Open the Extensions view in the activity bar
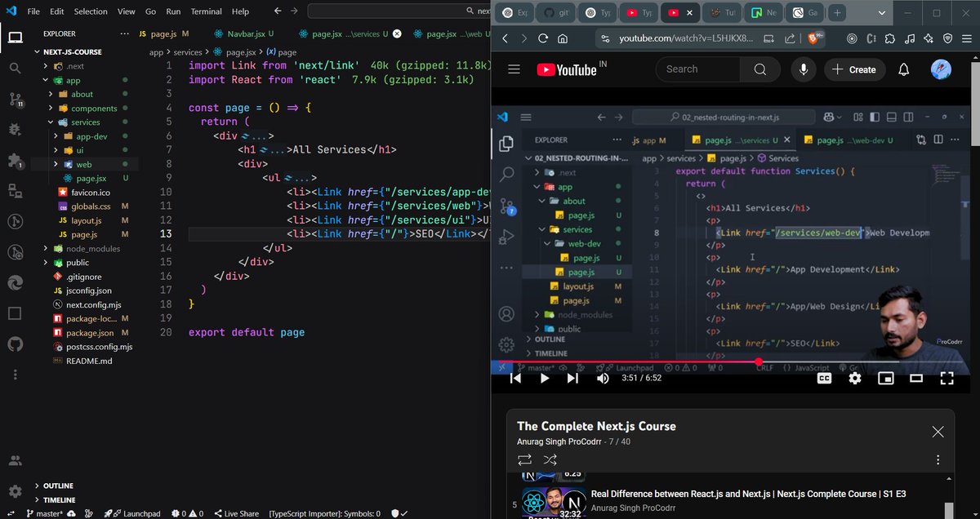The image size is (980, 519). tap(15, 161)
